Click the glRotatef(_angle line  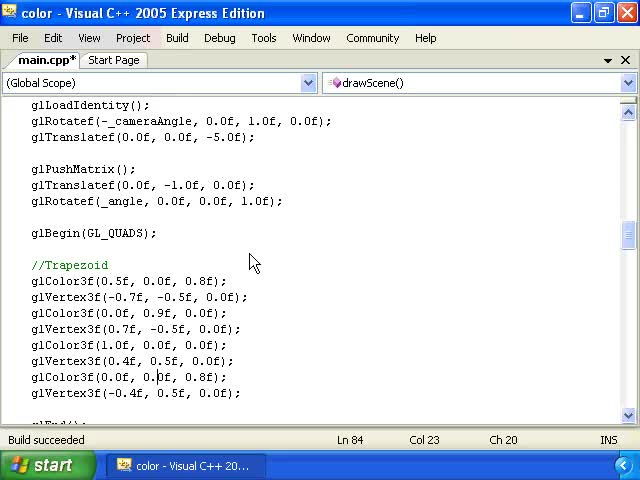tap(156, 201)
